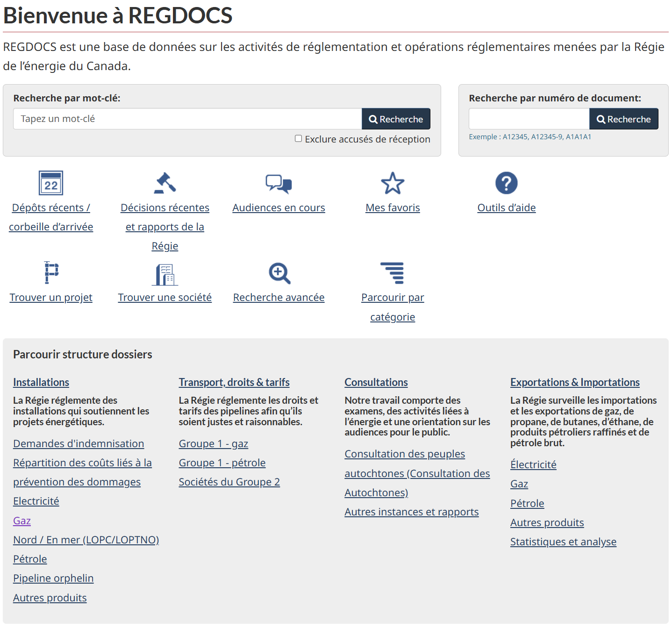
Task: Open the Consultations heading link
Action: click(x=376, y=382)
